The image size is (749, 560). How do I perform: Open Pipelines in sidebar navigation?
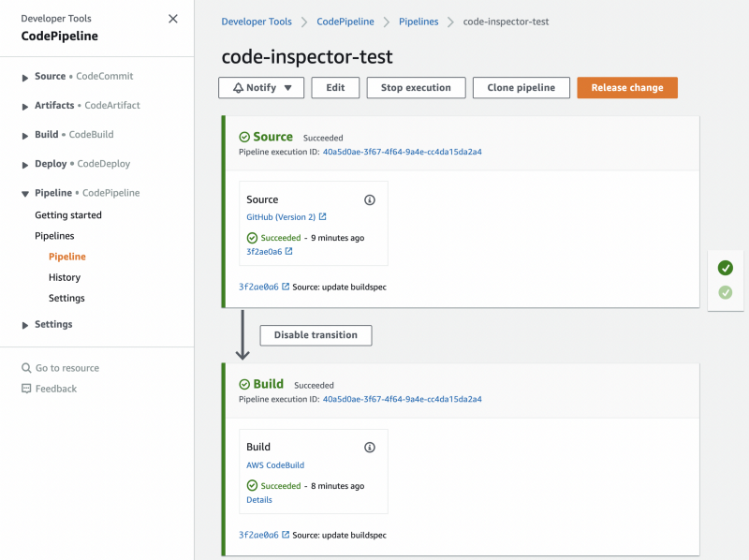pyautogui.click(x=54, y=236)
